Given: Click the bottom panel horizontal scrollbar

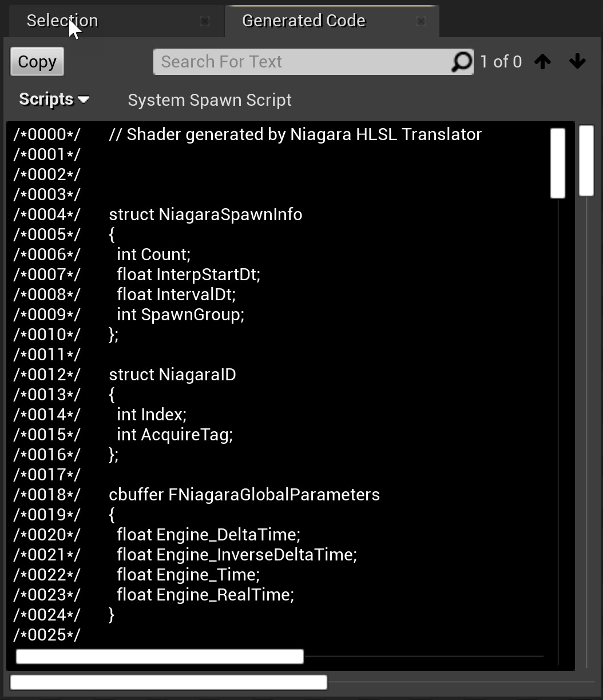Looking at the screenshot, I should point(168,682).
